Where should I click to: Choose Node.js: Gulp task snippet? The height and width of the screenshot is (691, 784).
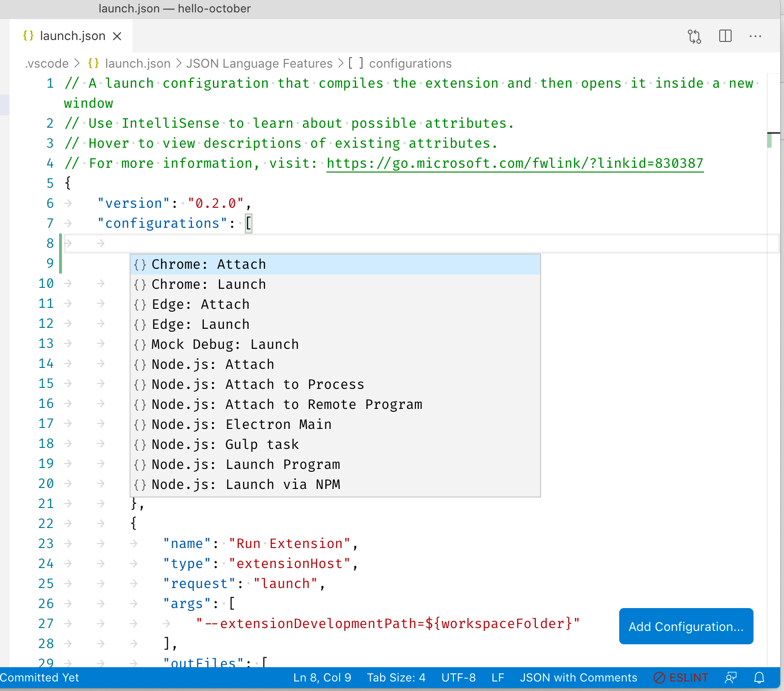335,445
